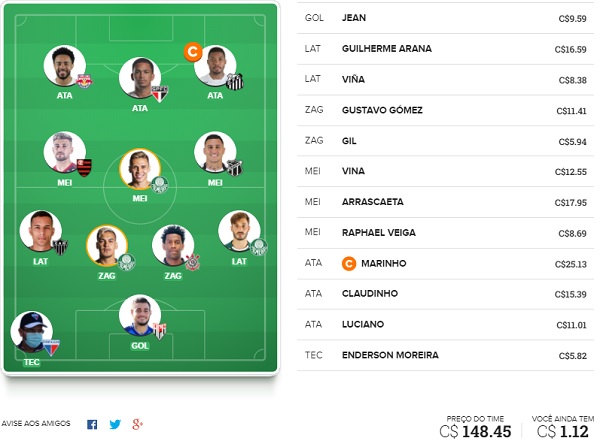Screen dimensions: 600x444
Task: Share lineup on Google Plus icon
Action: tap(137, 424)
